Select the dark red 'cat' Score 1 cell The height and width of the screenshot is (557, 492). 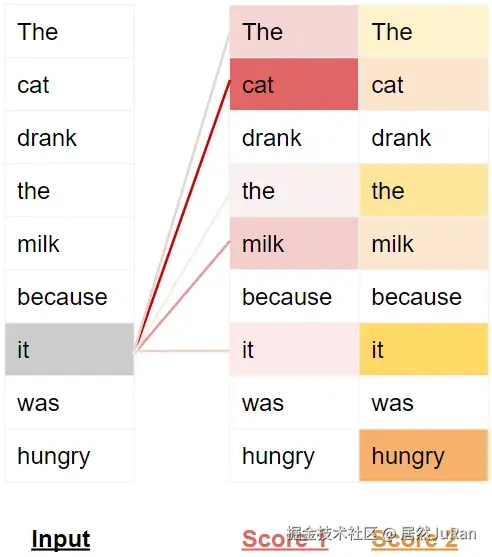coord(294,84)
